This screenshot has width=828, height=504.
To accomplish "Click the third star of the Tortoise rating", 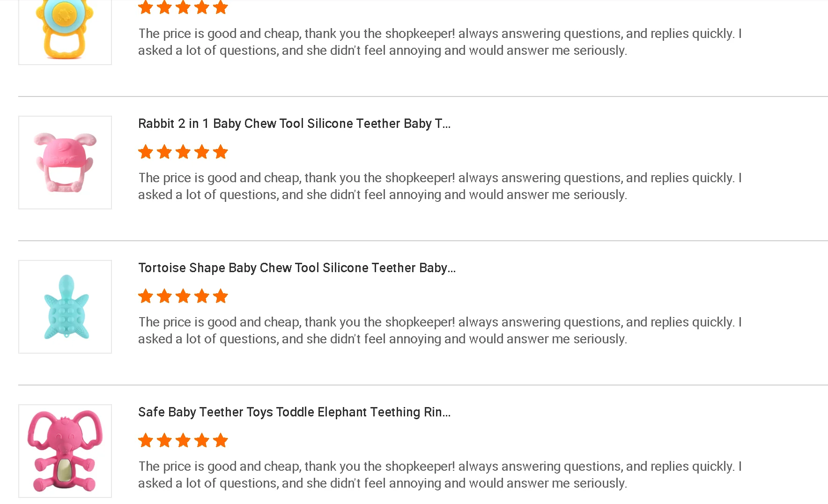I will [x=183, y=296].
